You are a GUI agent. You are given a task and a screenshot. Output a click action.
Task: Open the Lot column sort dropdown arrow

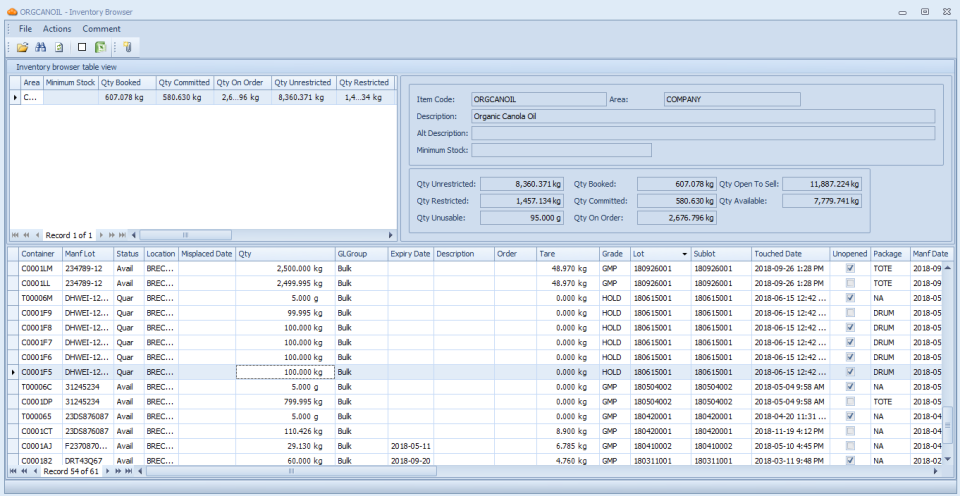[684, 254]
